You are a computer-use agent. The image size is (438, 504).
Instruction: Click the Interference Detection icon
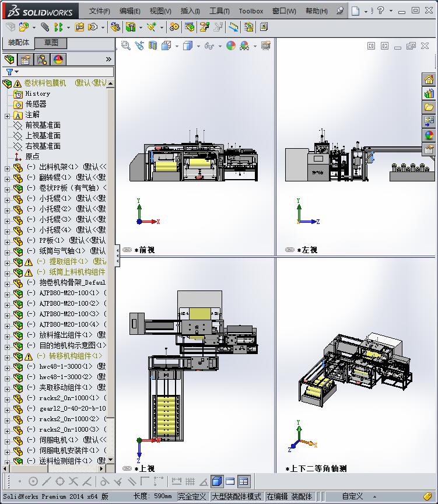click(234, 27)
